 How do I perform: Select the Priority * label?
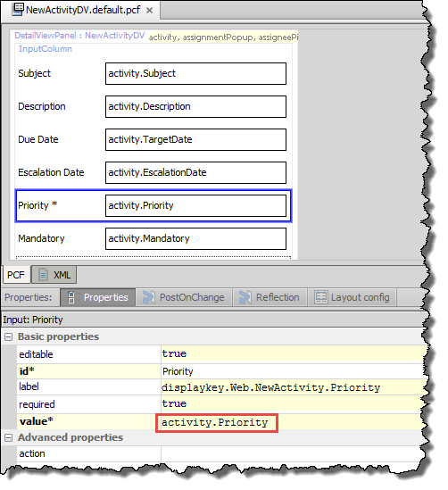point(37,205)
